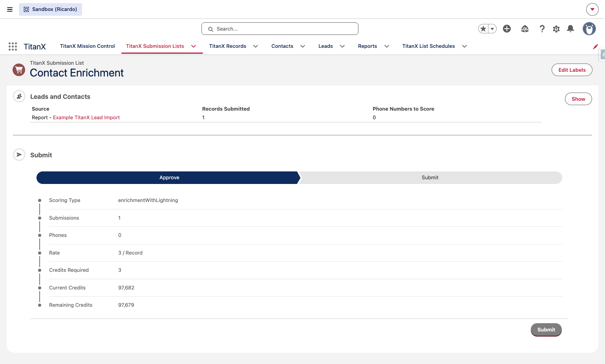Click the Show button
605x364 pixels.
click(578, 99)
